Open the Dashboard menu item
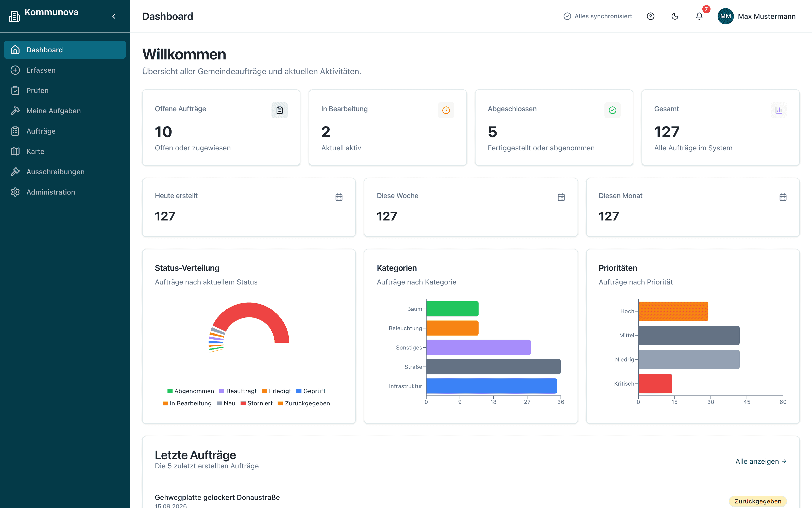812x508 pixels. 65,50
